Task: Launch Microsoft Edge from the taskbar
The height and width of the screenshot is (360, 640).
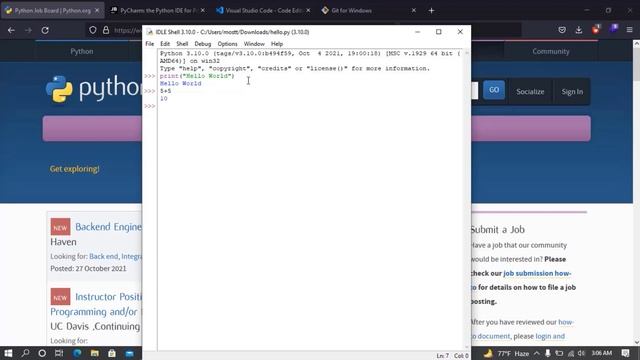Action: click(77, 353)
